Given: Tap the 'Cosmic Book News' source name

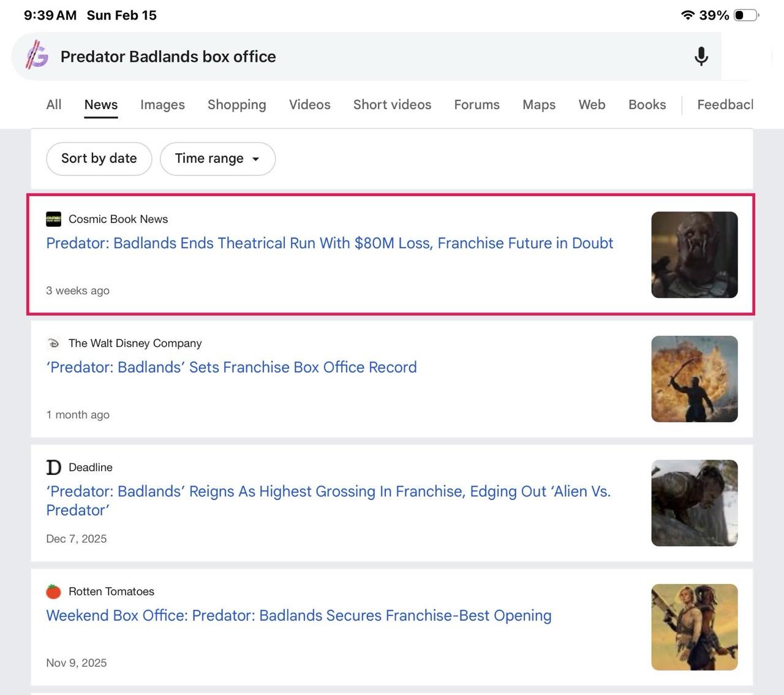Looking at the screenshot, I should [118, 219].
